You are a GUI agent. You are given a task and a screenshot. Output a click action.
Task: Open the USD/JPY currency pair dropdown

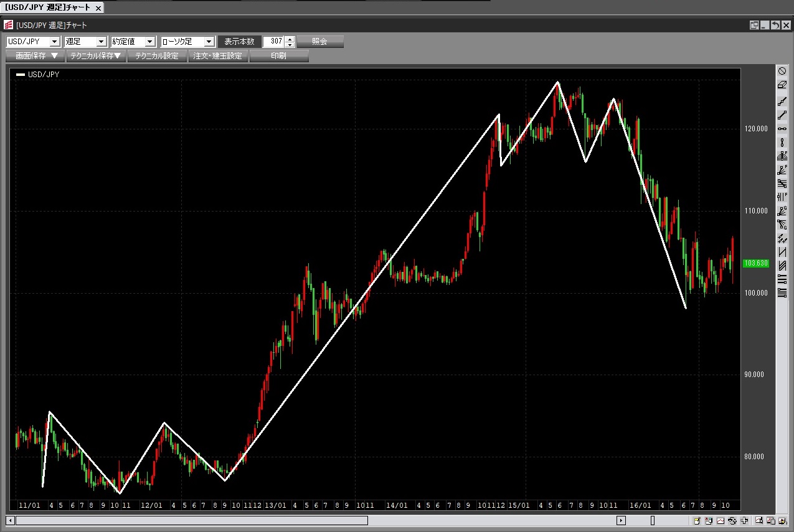[54, 42]
